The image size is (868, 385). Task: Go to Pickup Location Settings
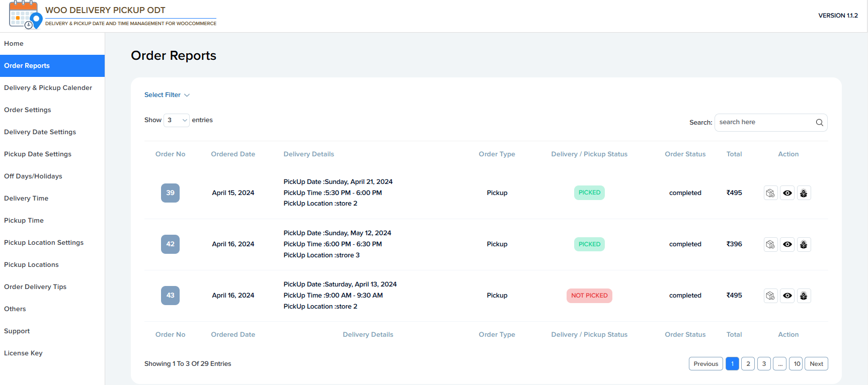[x=44, y=243]
